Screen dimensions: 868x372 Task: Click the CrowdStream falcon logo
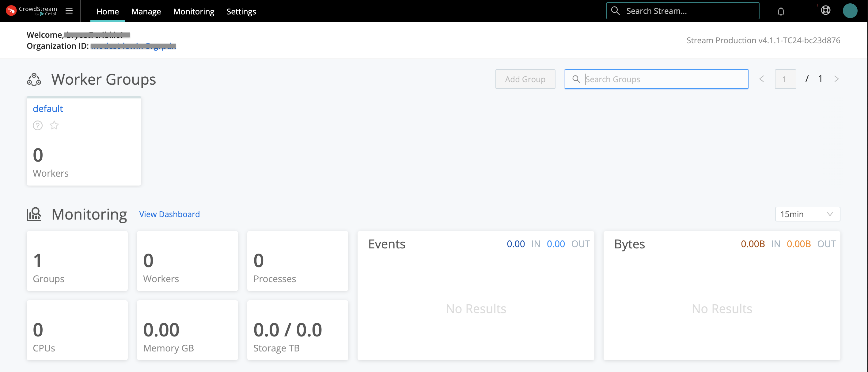(11, 11)
